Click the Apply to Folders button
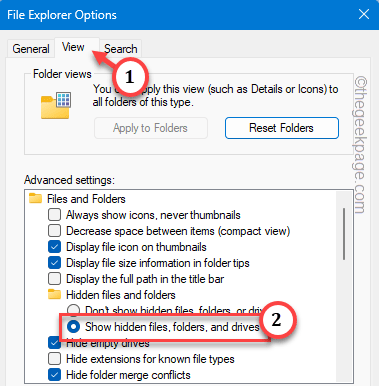The width and height of the screenshot is (379, 386). tap(151, 128)
